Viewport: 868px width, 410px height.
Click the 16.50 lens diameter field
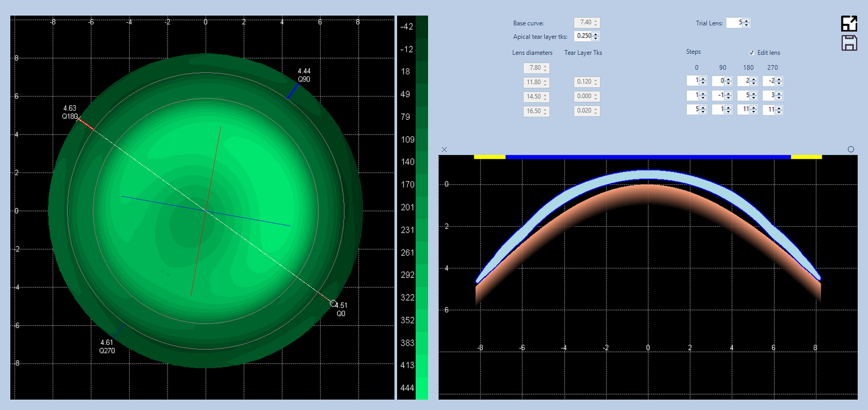pyautogui.click(x=533, y=111)
